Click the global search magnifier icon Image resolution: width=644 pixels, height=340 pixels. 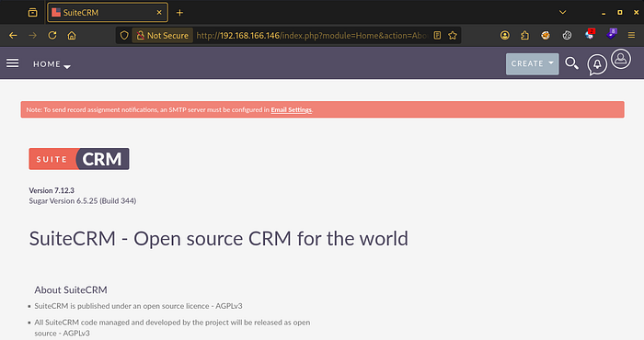pyautogui.click(x=571, y=63)
